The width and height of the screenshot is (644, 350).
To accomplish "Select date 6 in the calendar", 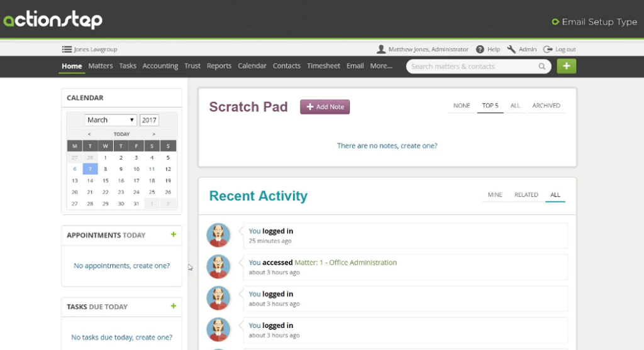I will [x=74, y=169].
